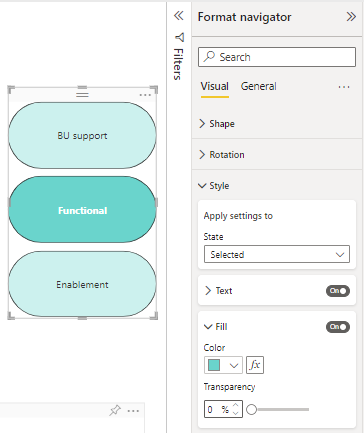Click the Filters funnel icon
This screenshot has height=433, width=364.
180,37
